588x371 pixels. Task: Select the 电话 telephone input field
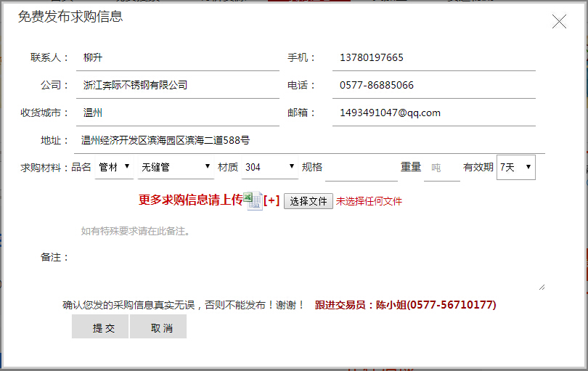coord(433,86)
